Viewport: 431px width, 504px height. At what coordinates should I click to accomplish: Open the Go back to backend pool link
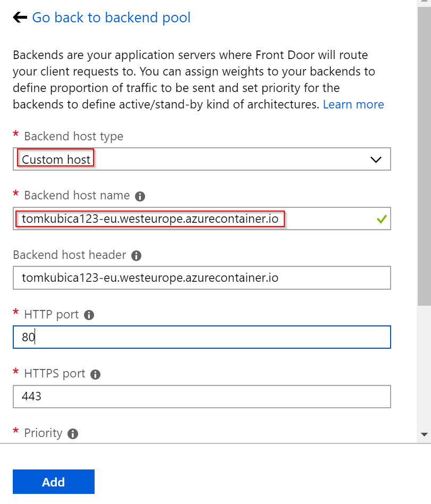tap(111, 18)
